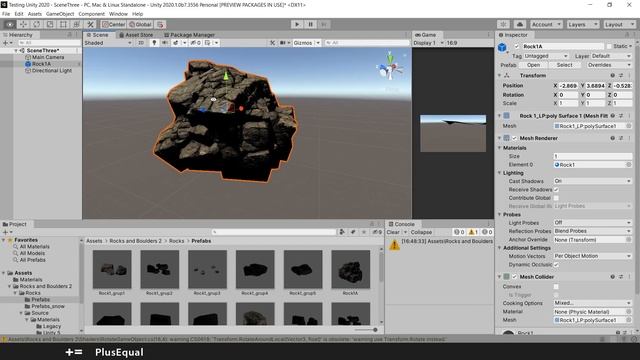The width and height of the screenshot is (640, 360).
Task: Select the combined Transform tool
Action: (77, 24)
